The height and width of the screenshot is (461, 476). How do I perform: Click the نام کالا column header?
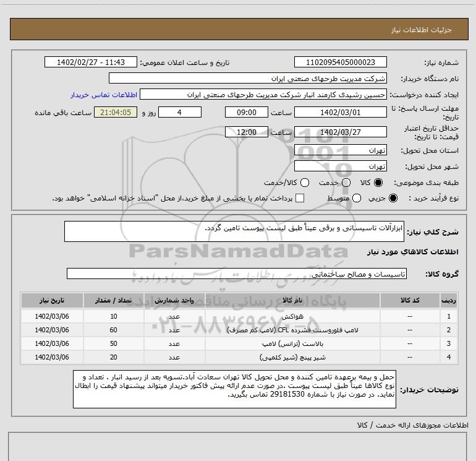[x=292, y=300]
